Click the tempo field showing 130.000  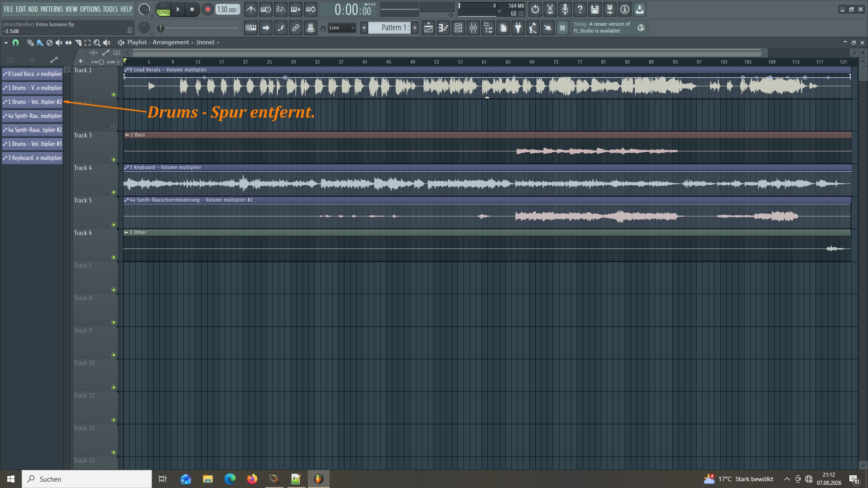click(x=227, y=9)
